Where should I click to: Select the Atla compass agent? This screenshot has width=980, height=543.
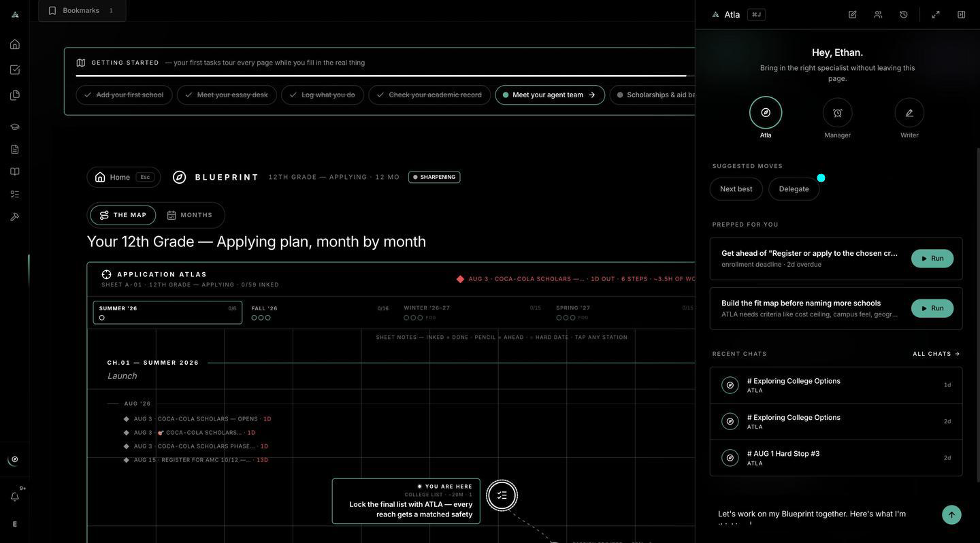coord(766,113)
